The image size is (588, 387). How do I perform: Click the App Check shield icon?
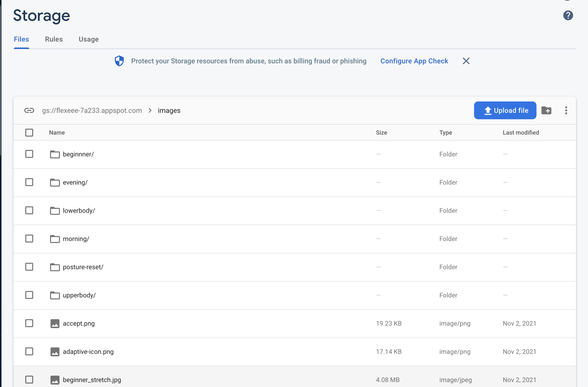[119, 61]
